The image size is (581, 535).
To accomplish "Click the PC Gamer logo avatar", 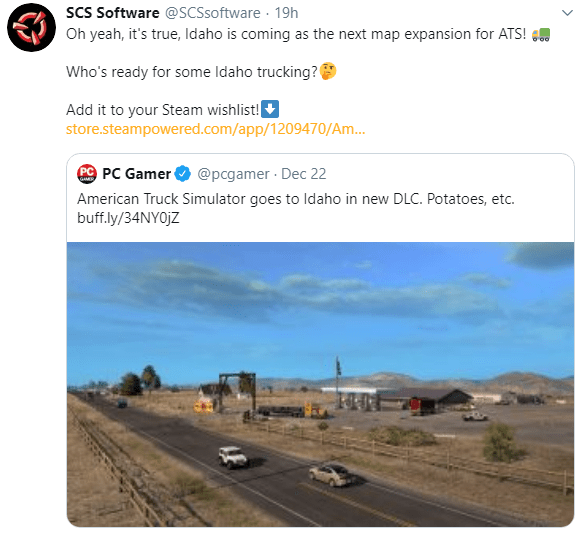I will [87, 174].
